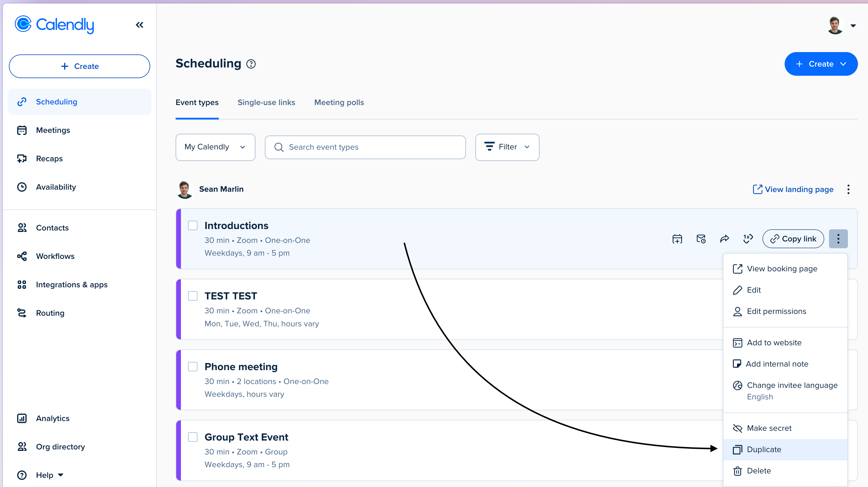Open the Scheduling help question mark
The width and height of the screenshot is (868, 487).
click(x=251, y=64)
